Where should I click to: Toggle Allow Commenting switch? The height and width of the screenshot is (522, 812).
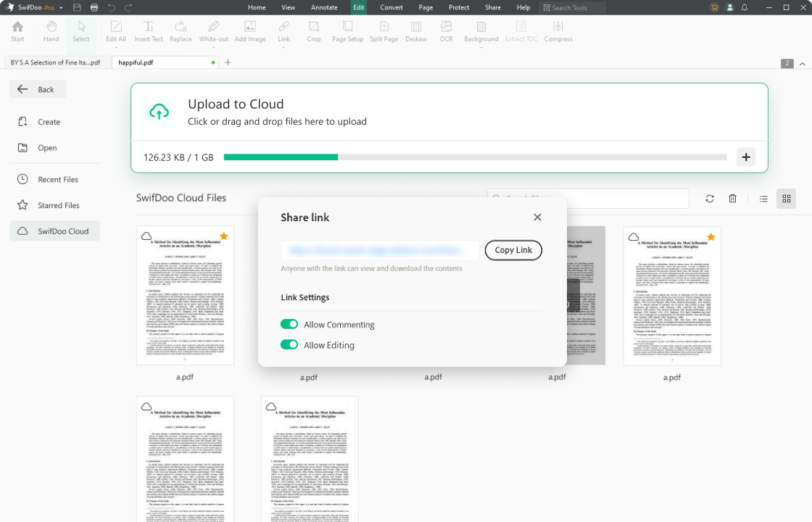(x=289, y=324)
